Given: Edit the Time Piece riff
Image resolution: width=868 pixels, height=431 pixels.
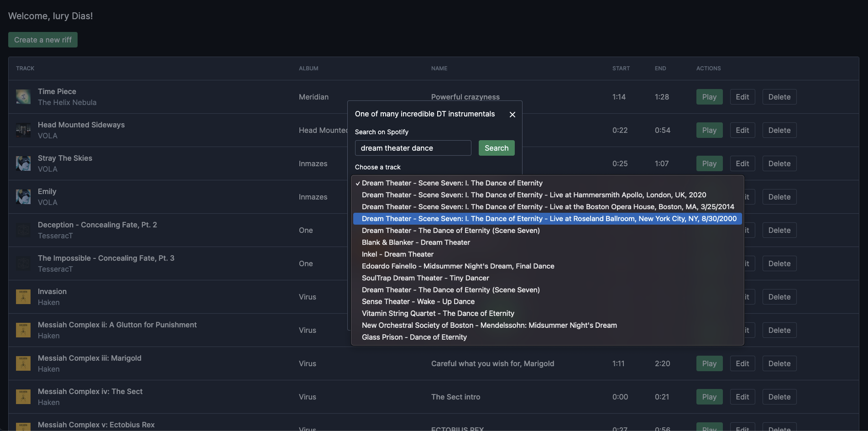Looking at the screenshot, I should (742, 97).
